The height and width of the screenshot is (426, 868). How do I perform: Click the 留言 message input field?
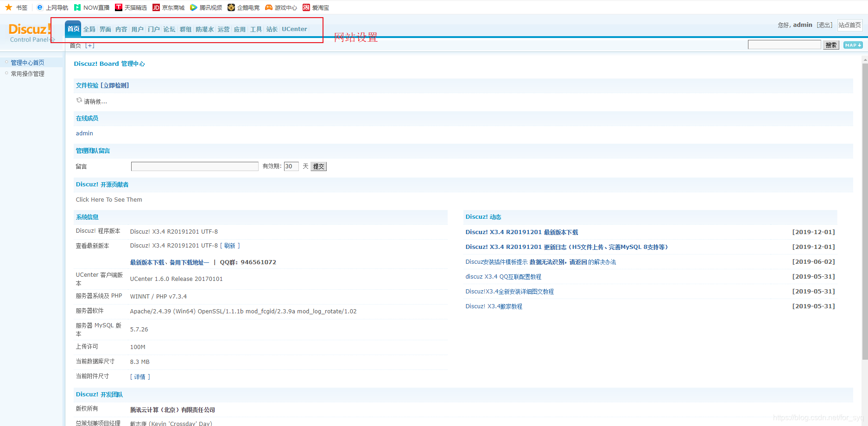point(195,166)
